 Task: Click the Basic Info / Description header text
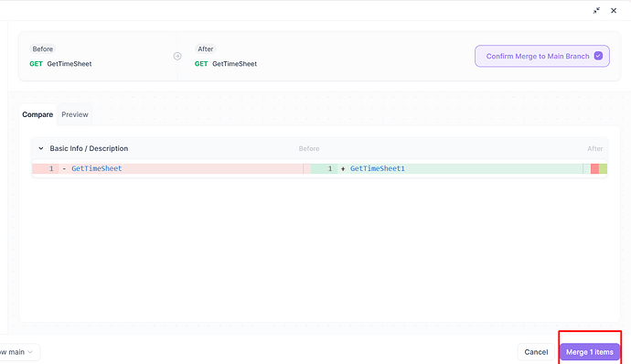(x=89, y=148)
